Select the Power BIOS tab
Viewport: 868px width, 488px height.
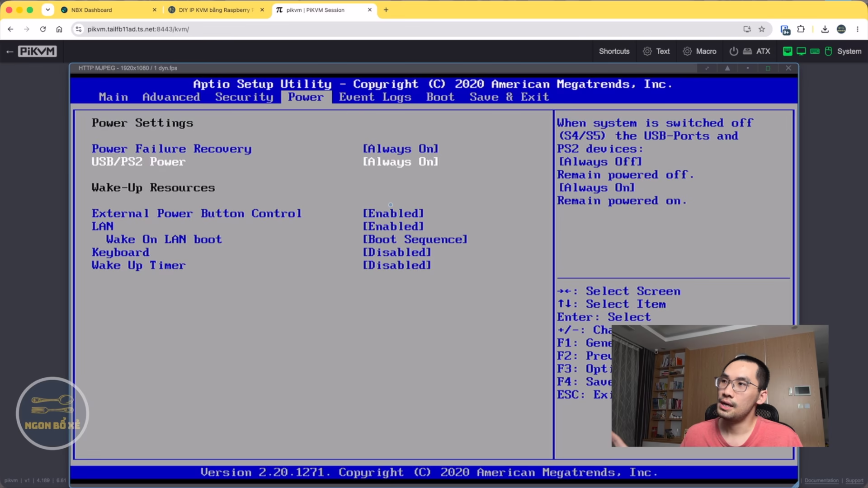[x=306, y=97]
